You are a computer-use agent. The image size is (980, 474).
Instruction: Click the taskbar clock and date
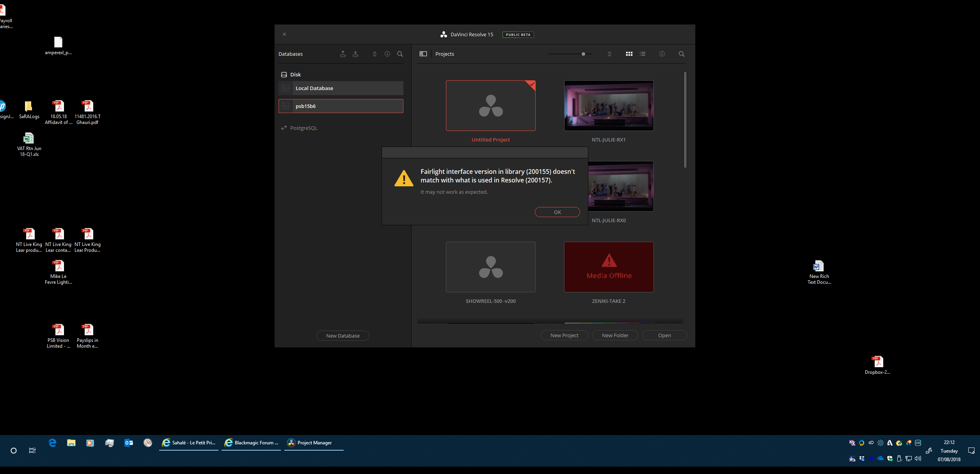949,451
